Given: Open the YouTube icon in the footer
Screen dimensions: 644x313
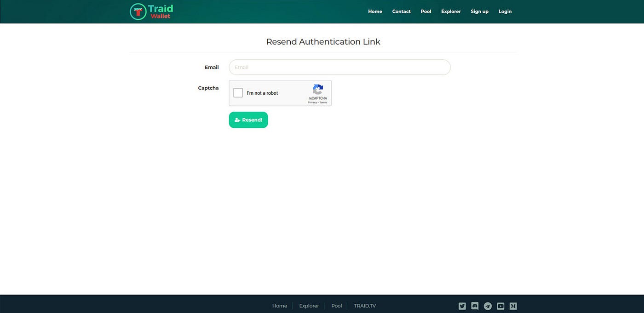Looking at the screenshot, I should tap(500, 306).
